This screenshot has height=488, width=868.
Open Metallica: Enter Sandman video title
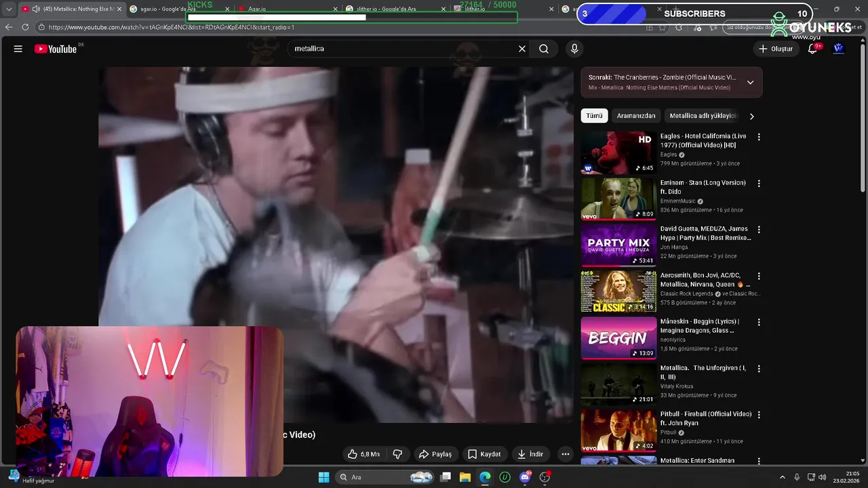pos(698,460)
